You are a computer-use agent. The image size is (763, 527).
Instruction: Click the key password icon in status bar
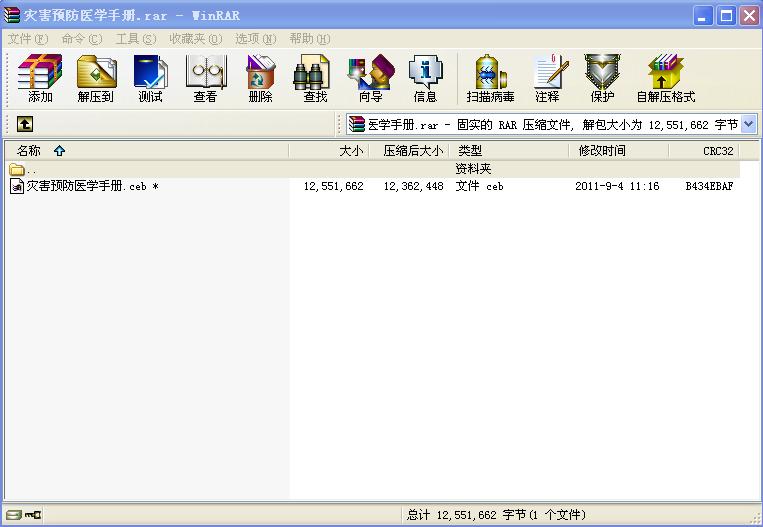pos(33,514)
